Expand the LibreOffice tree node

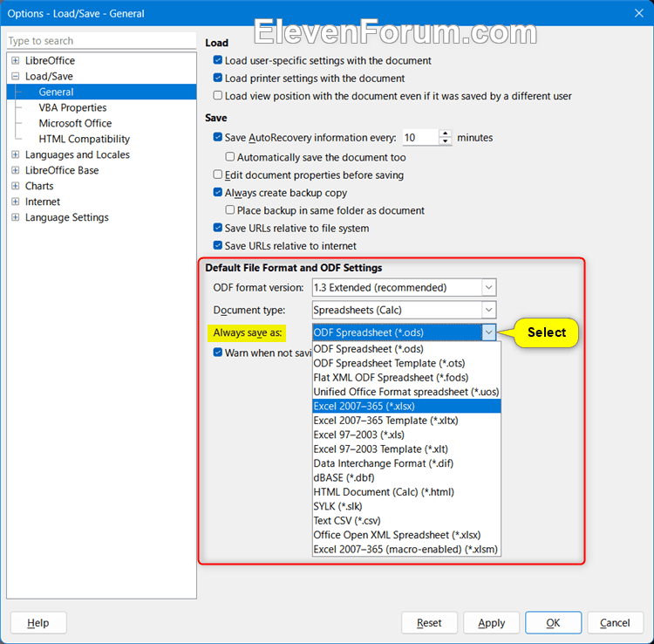[16, 60]
